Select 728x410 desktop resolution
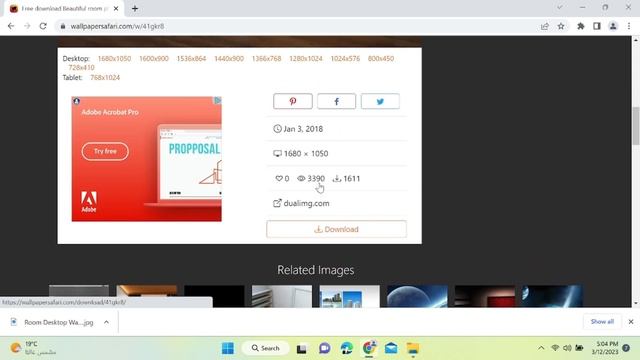Image resolution: width=640 pixels, height=360 pixels. point(82,67)
